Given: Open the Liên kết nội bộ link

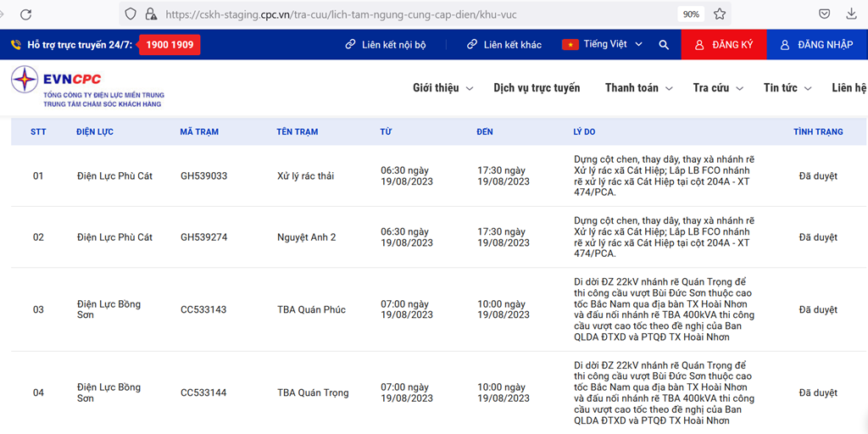Looking at the screenshot, I should (x=386, y=45).
